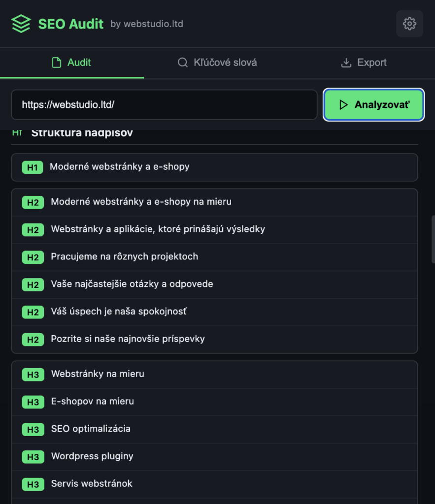Click the download icon beside Export
Viewport: 435px width, 504px height.
pyautogui.click(x=346, y=63)
